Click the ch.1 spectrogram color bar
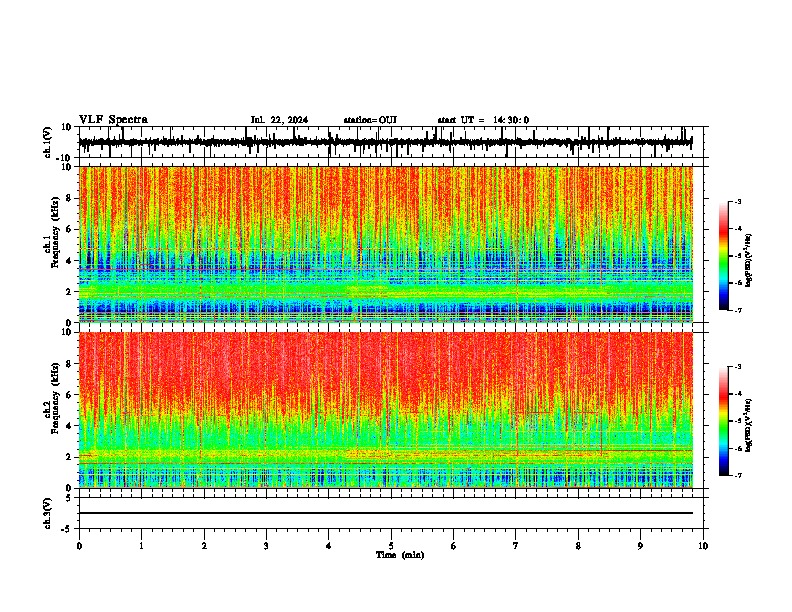This screenshot has width=792, height=612. click(723, 256)
